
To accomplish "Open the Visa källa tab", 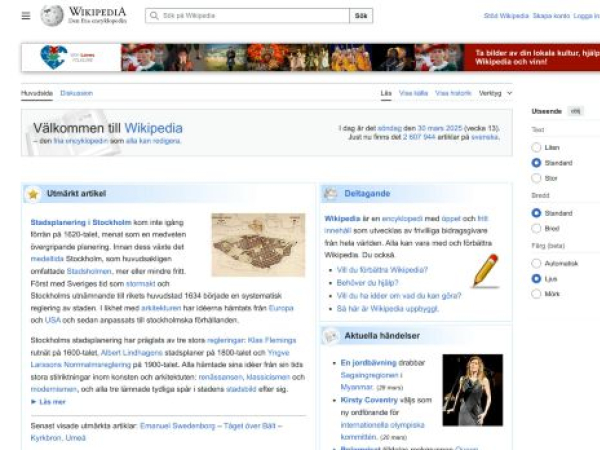I will [413, 93].
